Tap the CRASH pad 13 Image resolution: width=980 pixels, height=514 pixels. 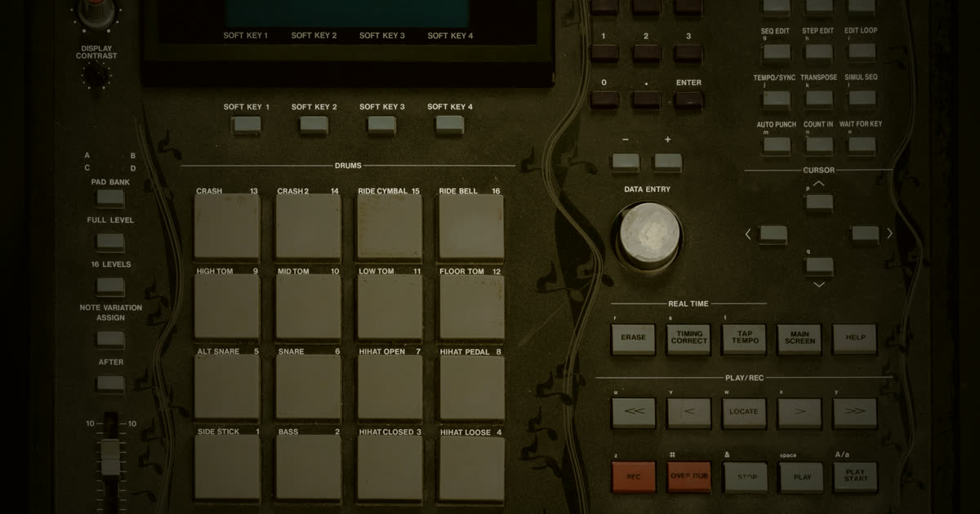coord(227,228)
